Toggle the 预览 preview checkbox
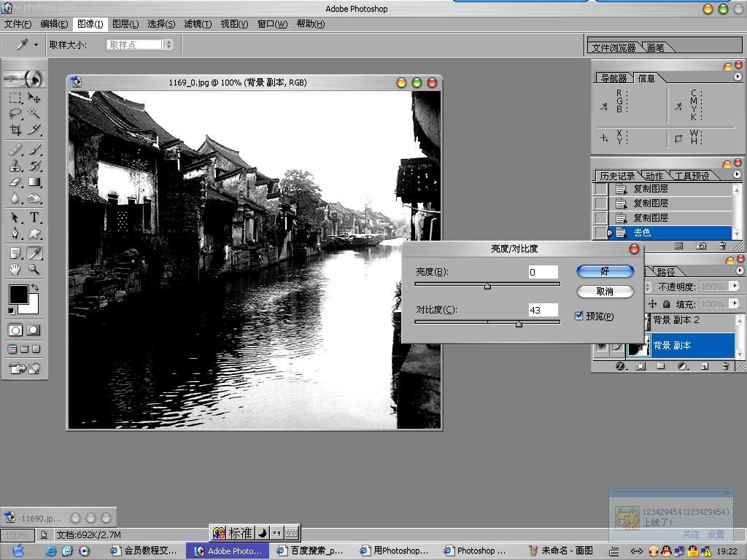 (578, 316)
